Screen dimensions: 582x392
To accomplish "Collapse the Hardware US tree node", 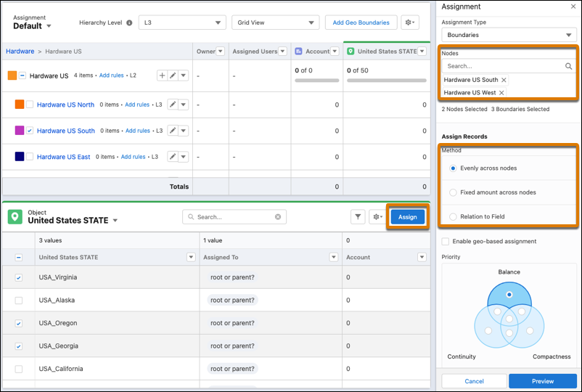I will click(23, 75).
